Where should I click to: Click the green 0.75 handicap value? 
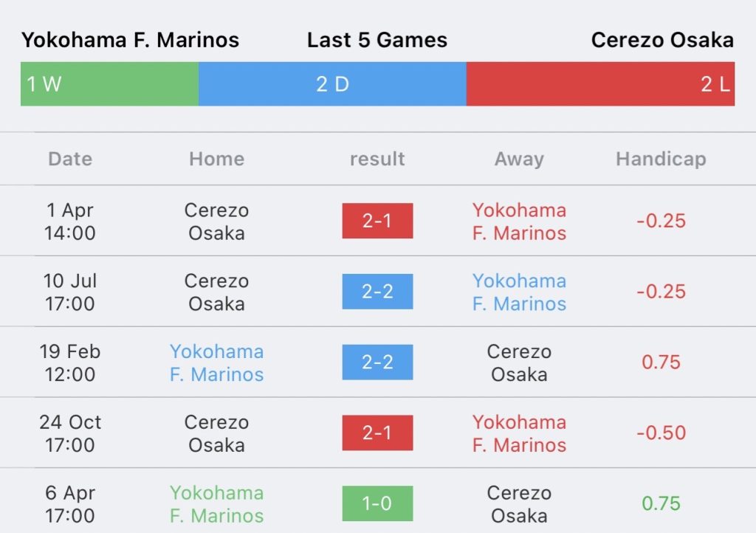pyautogui.click(x=661, y=503)
